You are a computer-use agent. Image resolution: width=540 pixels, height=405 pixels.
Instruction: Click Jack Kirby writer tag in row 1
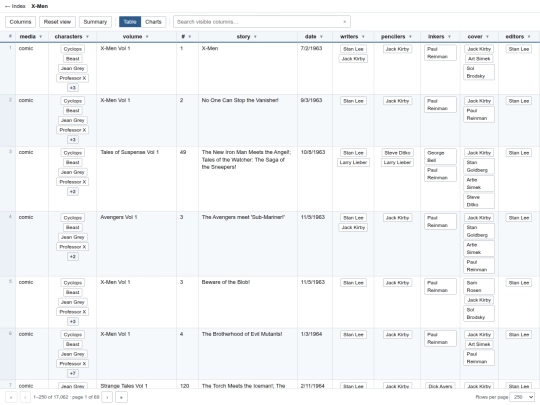(x=353, y=59)
